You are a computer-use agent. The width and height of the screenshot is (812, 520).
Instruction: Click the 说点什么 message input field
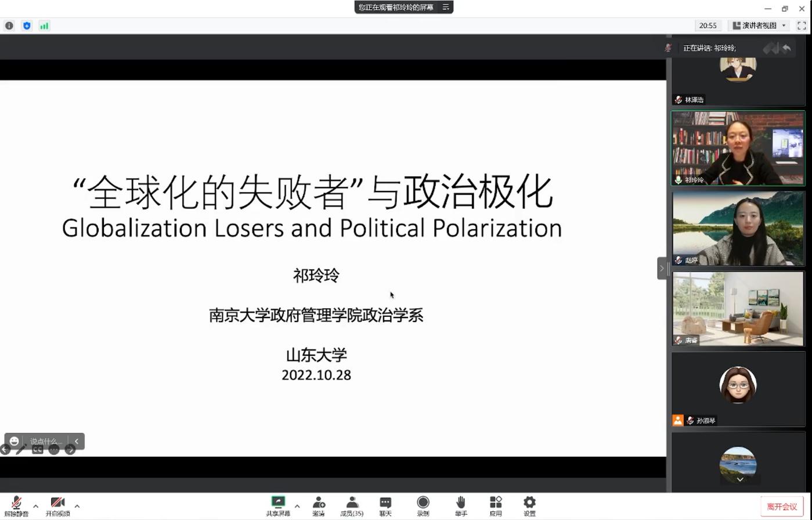point(46,441)
